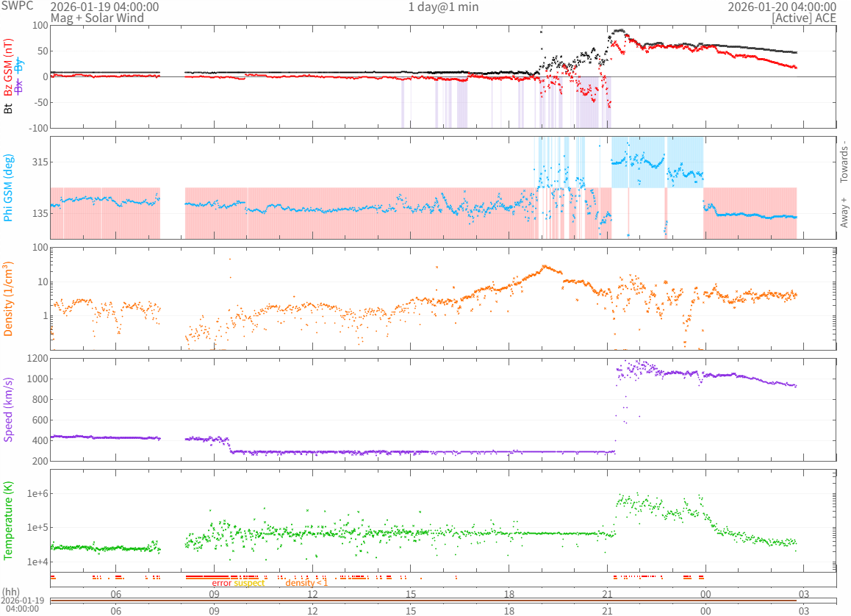Click the yellow 'suspect' flag legend
Image resolution: width=851 pixels, height=616 pixels.
coord(249,583)
